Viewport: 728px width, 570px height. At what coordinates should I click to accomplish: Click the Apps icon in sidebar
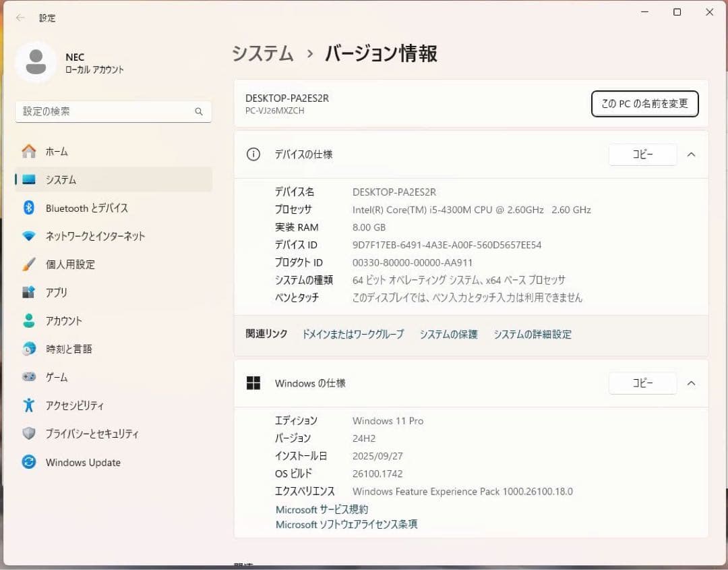tap(29, 292)
